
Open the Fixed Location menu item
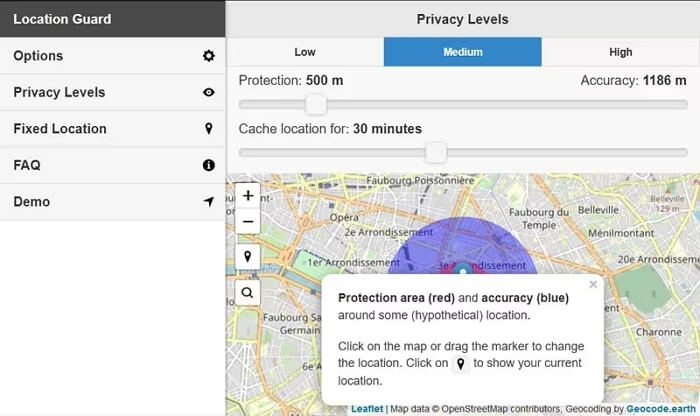coord(112,129)
